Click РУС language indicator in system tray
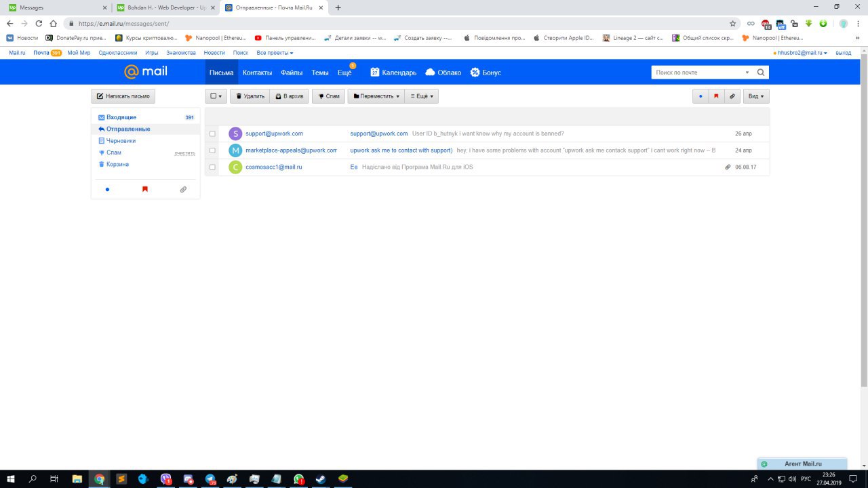 pos(806,479)
